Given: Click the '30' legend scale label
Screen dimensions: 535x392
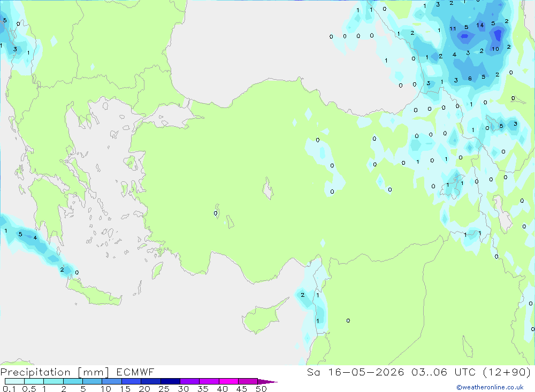Looking at the screenshot, I should 183,389.
